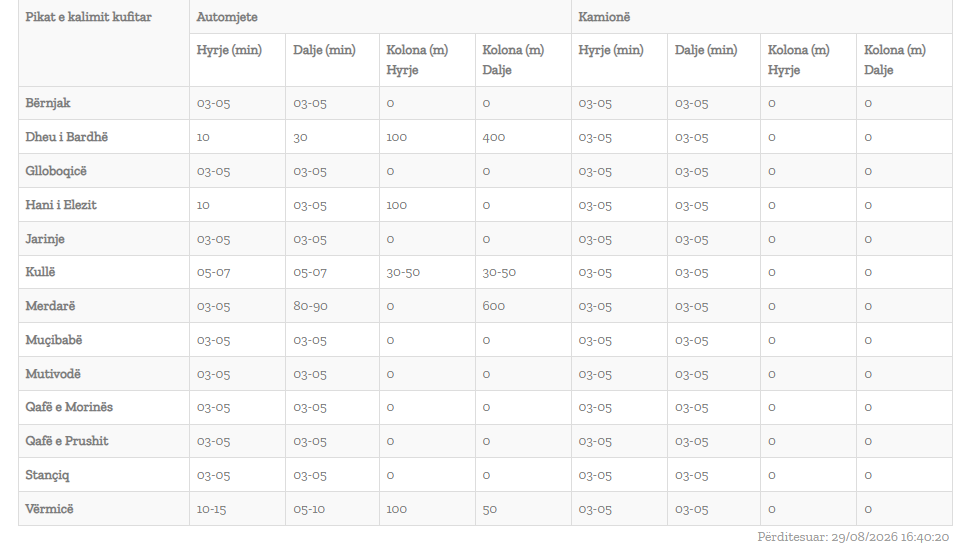The height and width of the screenshot is (547, 956).
Task: Select the Vërmicë row label
Action: (x=49, y=509)
